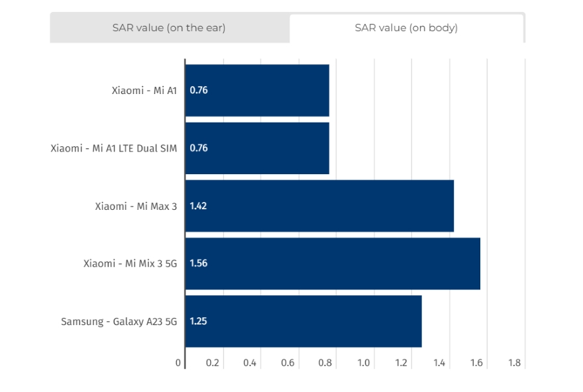Switch to SAR value (on the ear) tab

click(169, 28)
